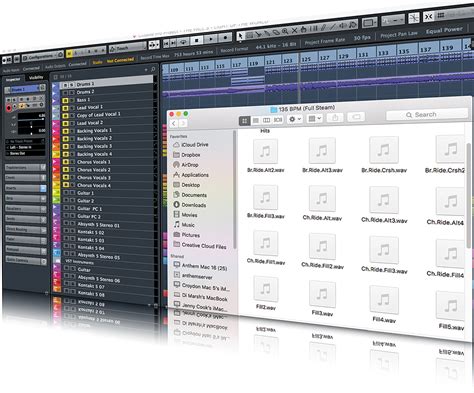The image size is (474, 393).
Task: Select the Zoom magnifier tool in Cubase toolbar
Action: (x=285, y=32)
